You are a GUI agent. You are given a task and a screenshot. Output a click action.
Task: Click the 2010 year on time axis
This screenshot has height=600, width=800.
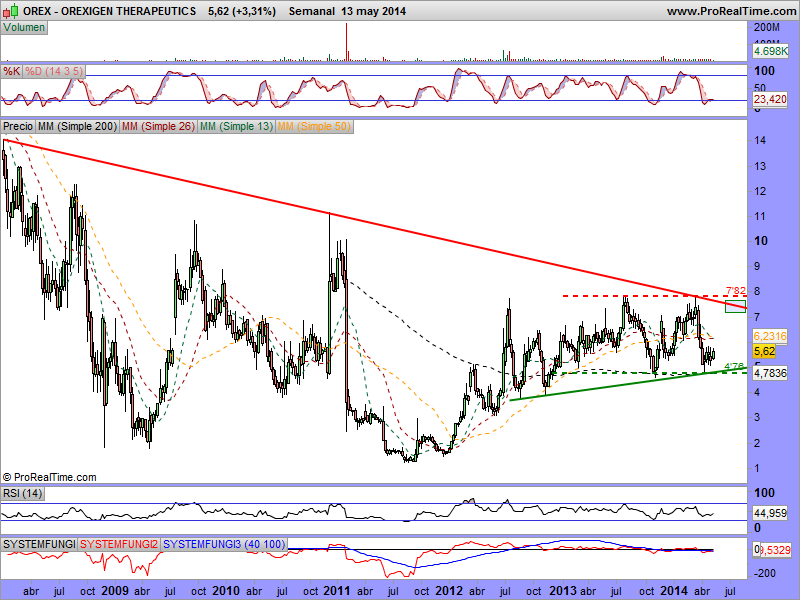[226, 591]
